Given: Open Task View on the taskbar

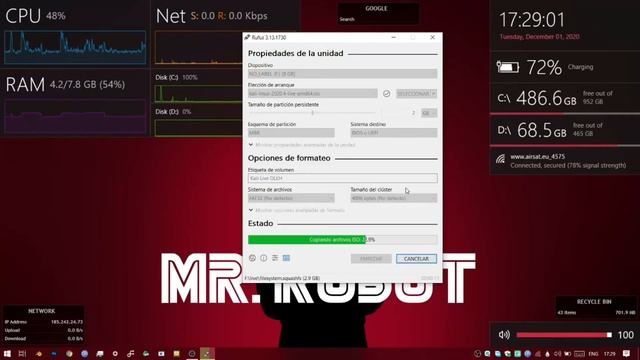Looking at the screenshot, I should [x=22, y=353].
